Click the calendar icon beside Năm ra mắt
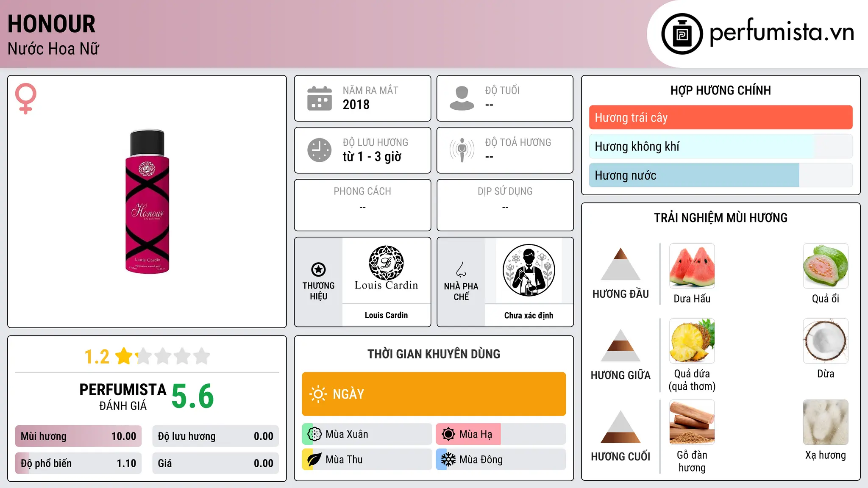868x488 pixels. click(320, 98)
